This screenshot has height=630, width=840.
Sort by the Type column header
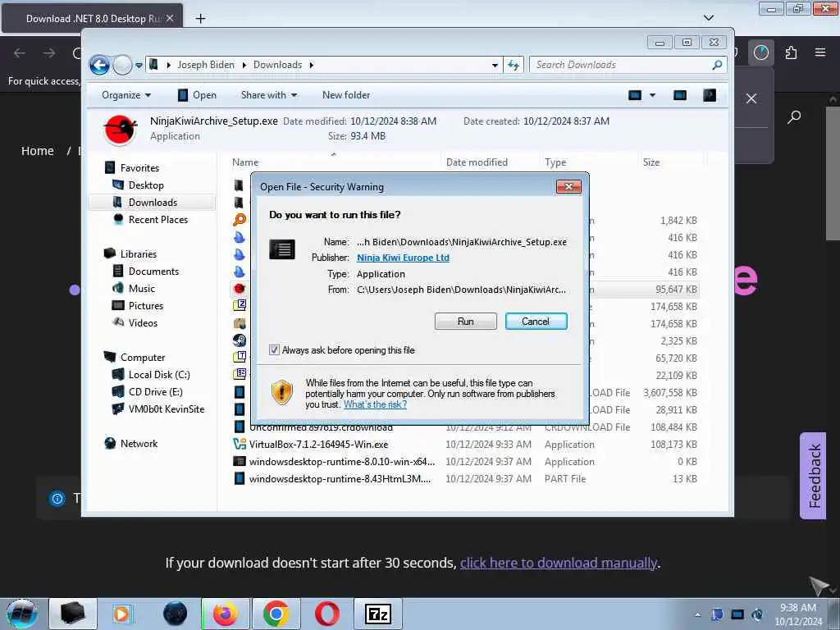(x=555, y=162)
